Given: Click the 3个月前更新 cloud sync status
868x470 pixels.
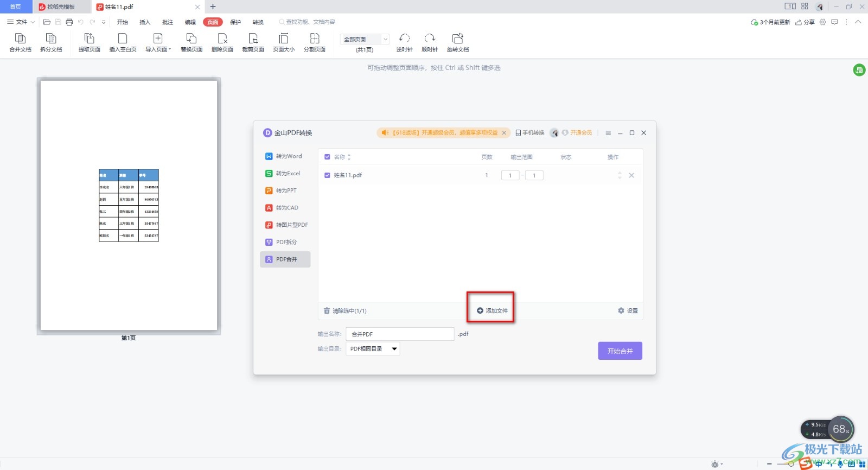Looking at the screenshot, I should pyautogui.click(x=770, y=22).
